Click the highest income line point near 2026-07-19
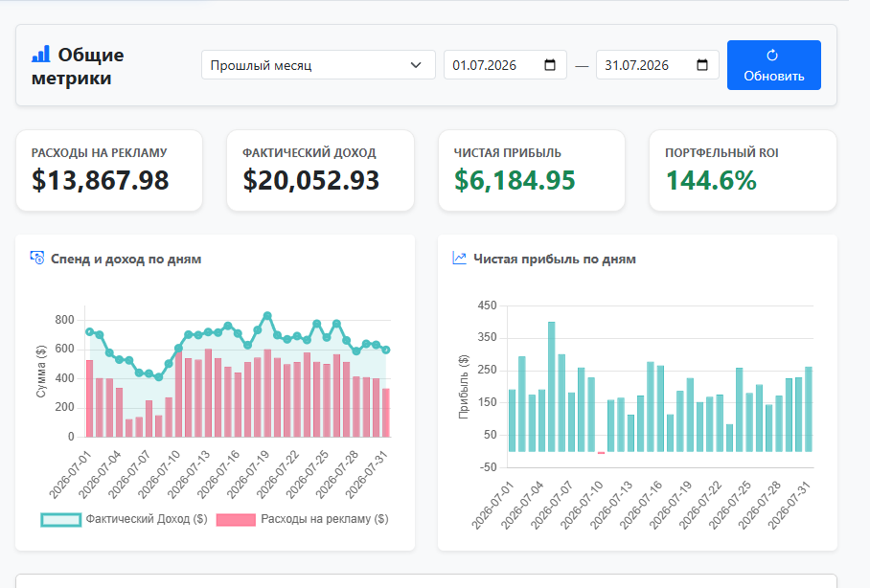The width and height of the screenshot is (870, 588). (x=267, y=316)
